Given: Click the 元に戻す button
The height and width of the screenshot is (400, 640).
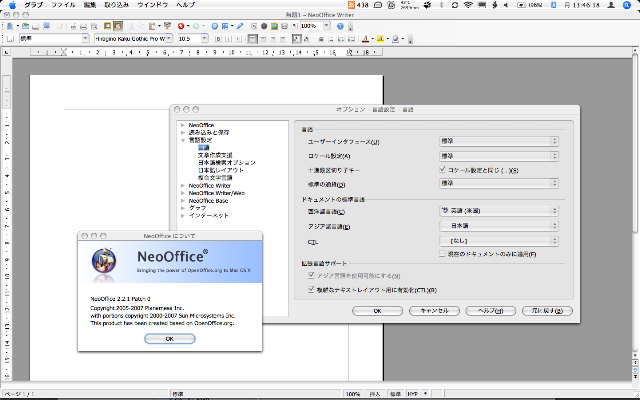Looking at the screenshot, I should pos(547,311).
